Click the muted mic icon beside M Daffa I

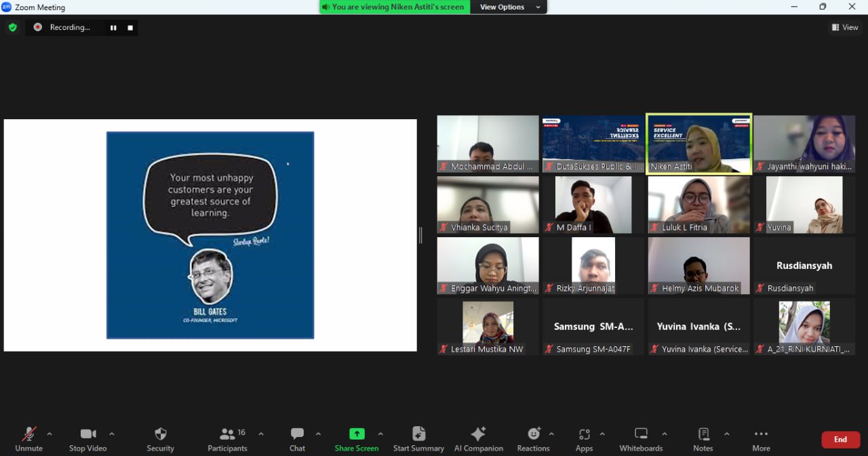(550, 228)
